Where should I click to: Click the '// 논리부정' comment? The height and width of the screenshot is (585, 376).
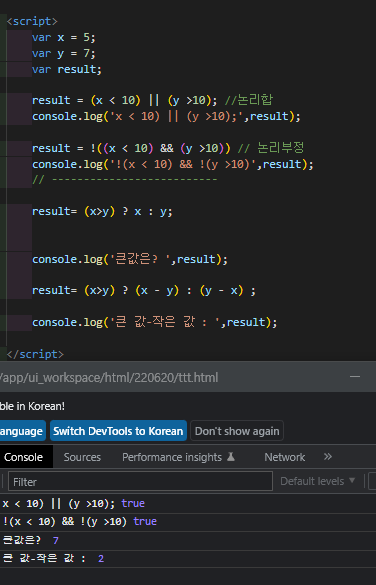(x=271, y=148)
